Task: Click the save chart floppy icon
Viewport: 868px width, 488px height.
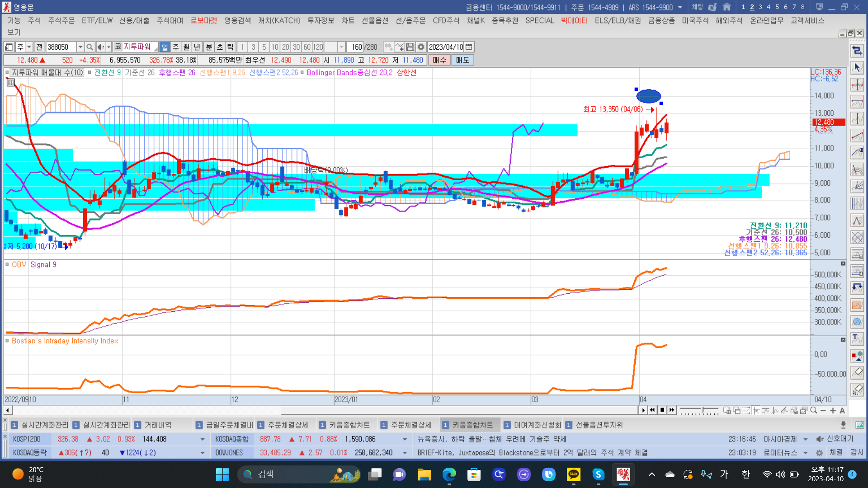Action: 410,47
